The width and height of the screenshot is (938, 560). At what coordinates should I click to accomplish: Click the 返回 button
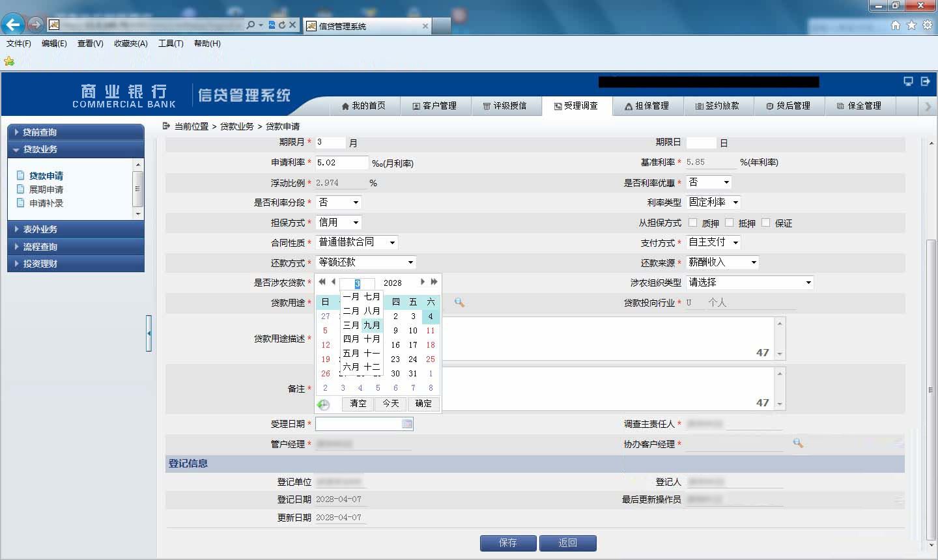click(x=568, y=543)
